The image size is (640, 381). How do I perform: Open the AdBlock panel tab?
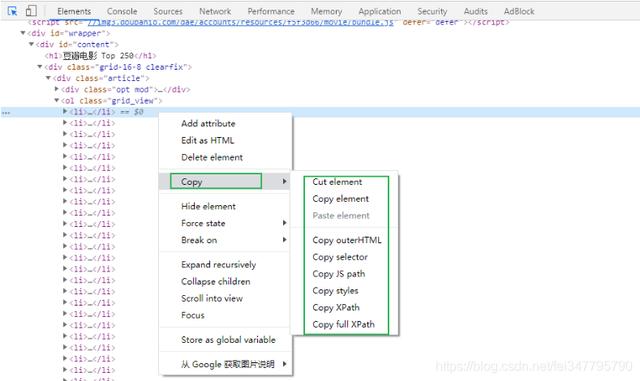click(519, 11)
